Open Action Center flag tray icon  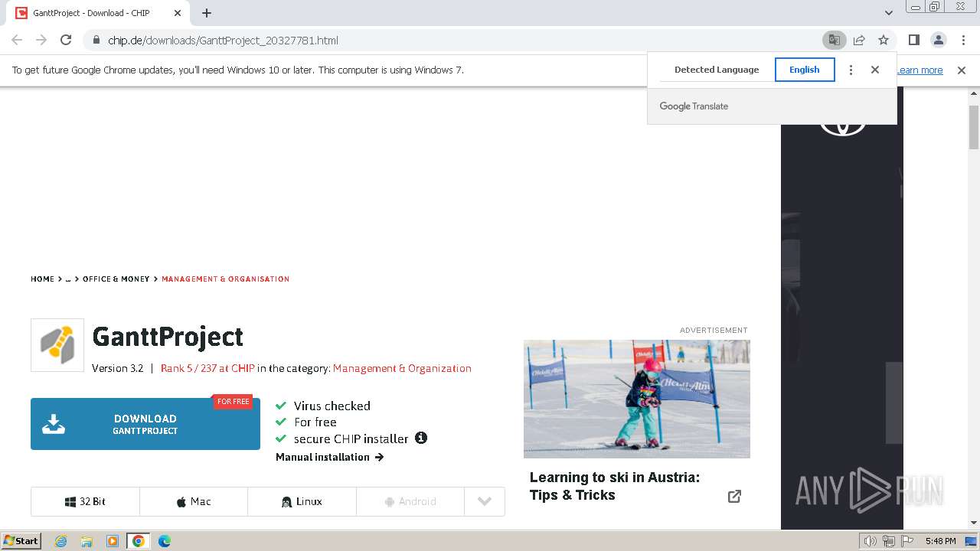(x=907, y=541)
